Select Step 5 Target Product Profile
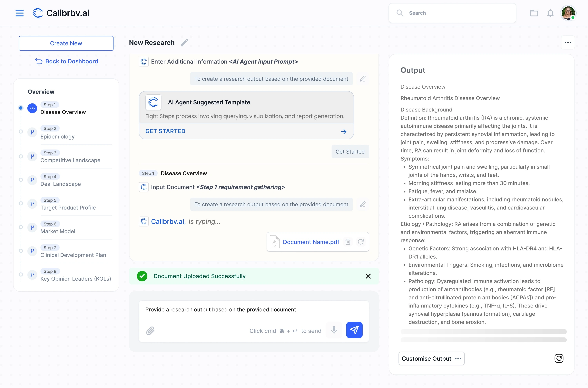The image size is (588, 388). coord(68,207)
